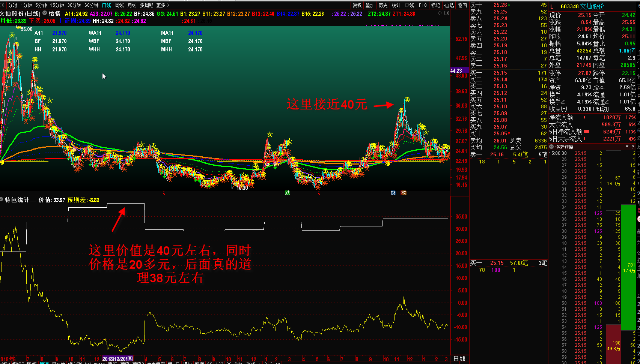
Task: Click the 15:00:00 tick row in 逐笔还原
Action: [x=593, y=153]
